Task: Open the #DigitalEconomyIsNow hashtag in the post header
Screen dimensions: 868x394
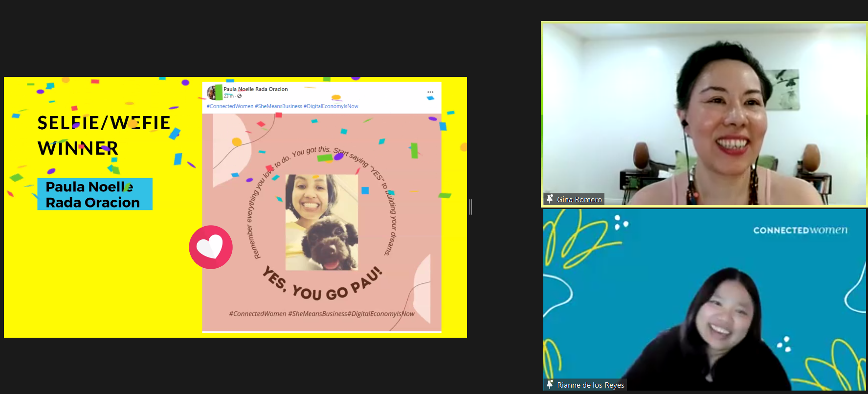Action: point(331,106)
